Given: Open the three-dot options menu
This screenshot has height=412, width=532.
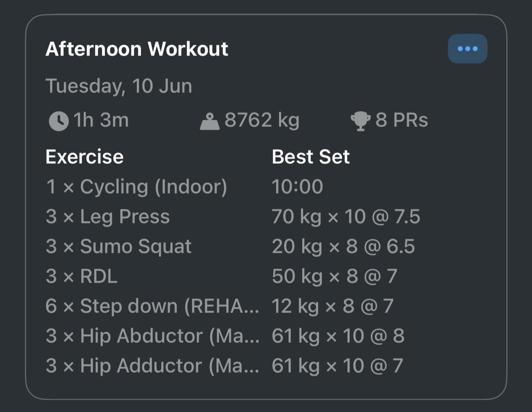Looking at the screenshot, I should 467,49.
